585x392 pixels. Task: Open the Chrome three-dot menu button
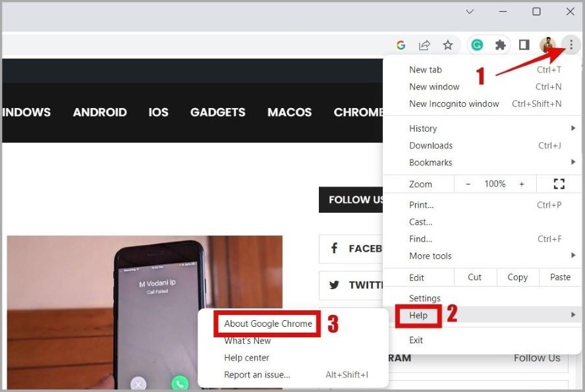[x=571, y=45]
